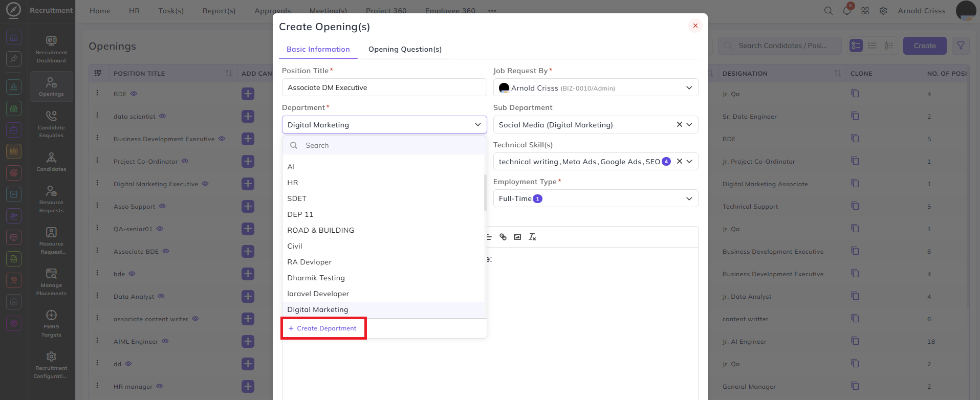980x400 pixels.
Task: Toggle eye icon for Project Co-Ordinator
Action: (x=185, y=161)
